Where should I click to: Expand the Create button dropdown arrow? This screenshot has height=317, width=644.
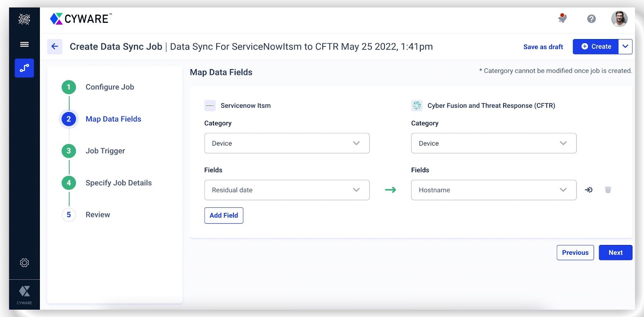click(625, 47)
